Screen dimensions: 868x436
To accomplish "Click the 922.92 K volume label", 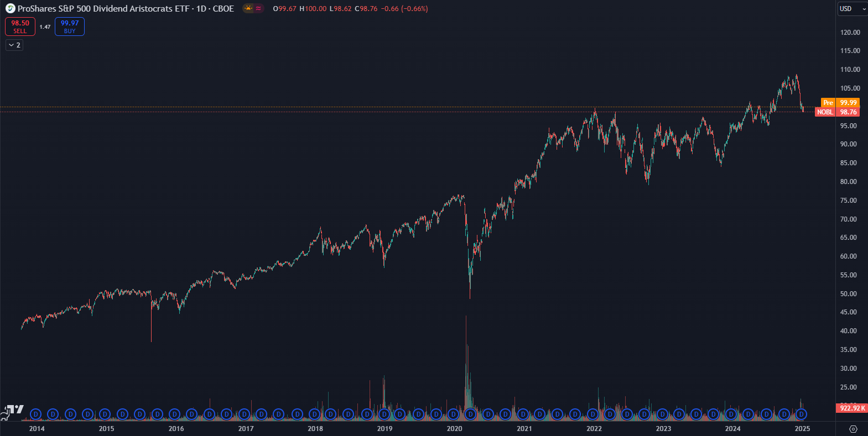I will (x=852, y=408).
